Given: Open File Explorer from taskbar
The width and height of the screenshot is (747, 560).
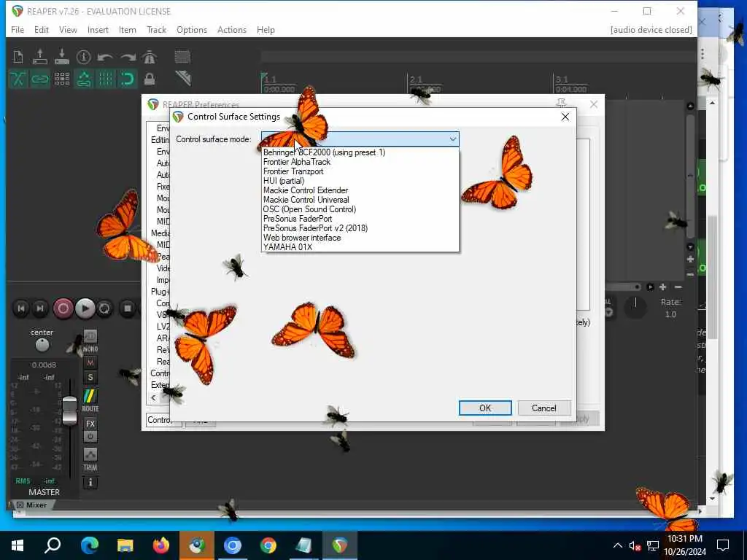Looking at the screenshot, I should (125, 545).
